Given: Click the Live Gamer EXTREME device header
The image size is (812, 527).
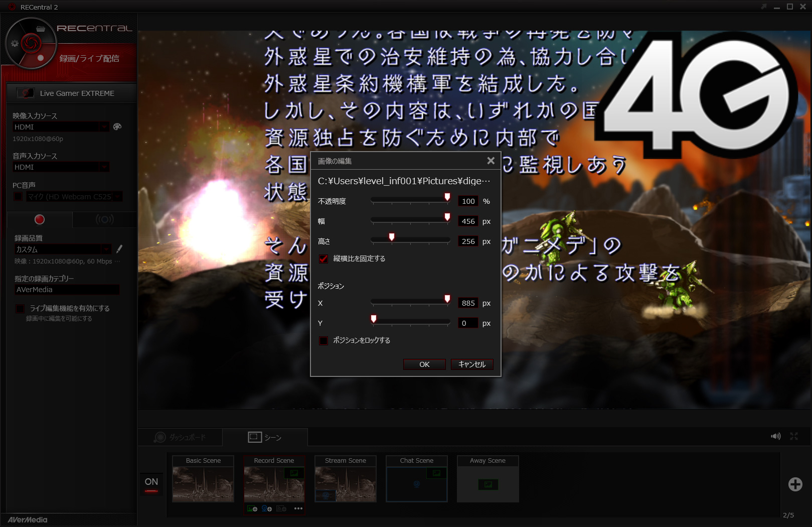Looking at the screenshot, I should point(71,93).
